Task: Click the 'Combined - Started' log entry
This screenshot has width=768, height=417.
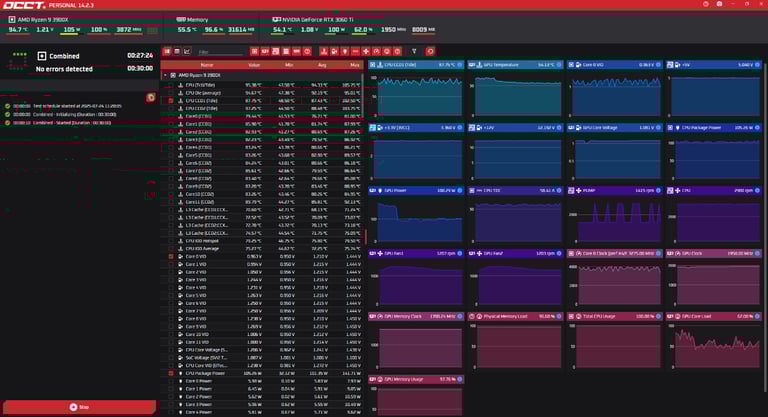Action: 72,123
